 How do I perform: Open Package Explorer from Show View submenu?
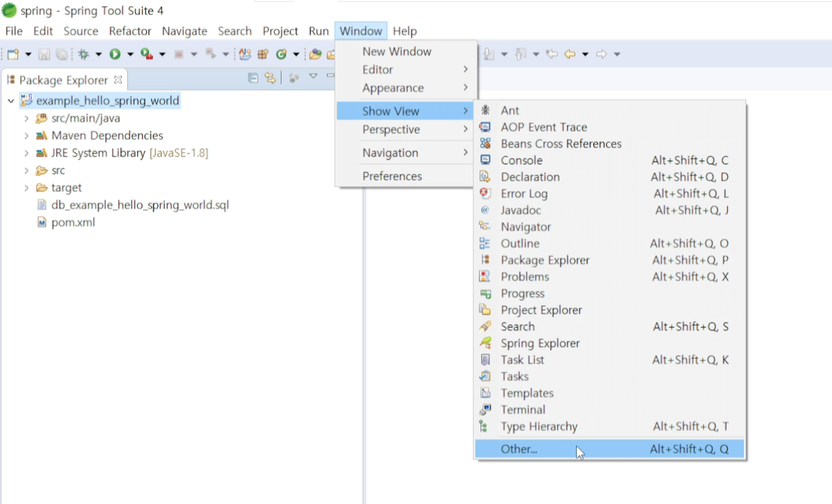[610, 260]
